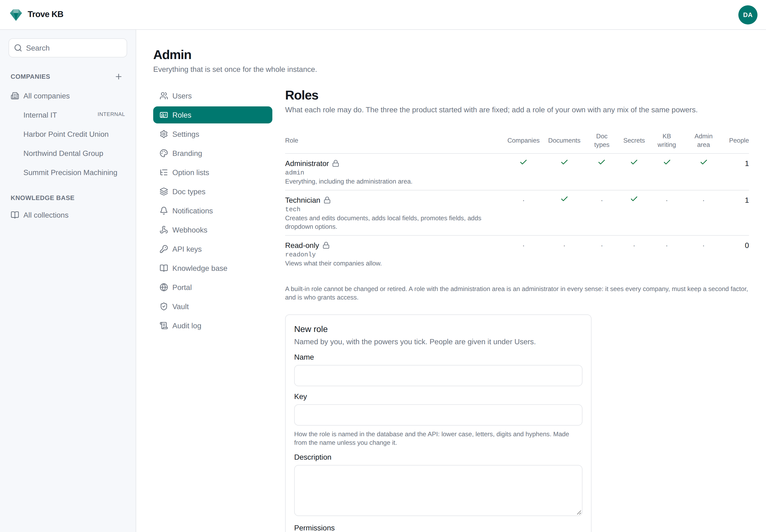Click the Description text area
Image resolution: width=766 pixels, height=532 pixels.
tap(438, 491)
